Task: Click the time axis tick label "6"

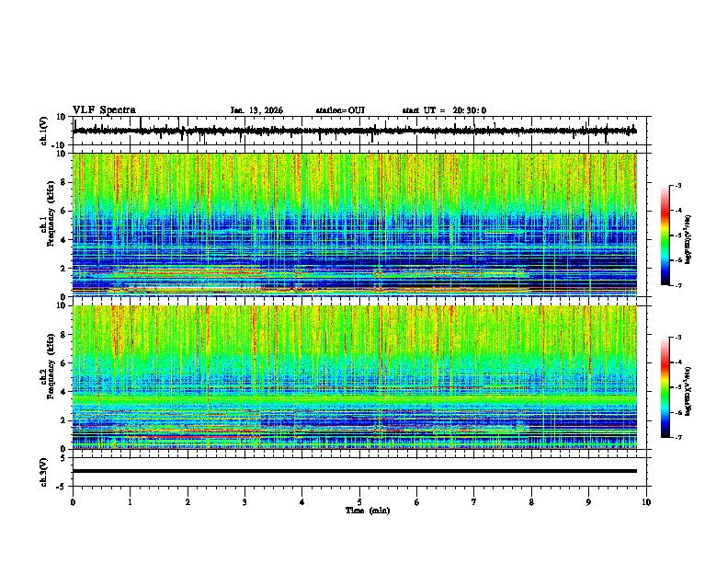Action: pos(417,502)
